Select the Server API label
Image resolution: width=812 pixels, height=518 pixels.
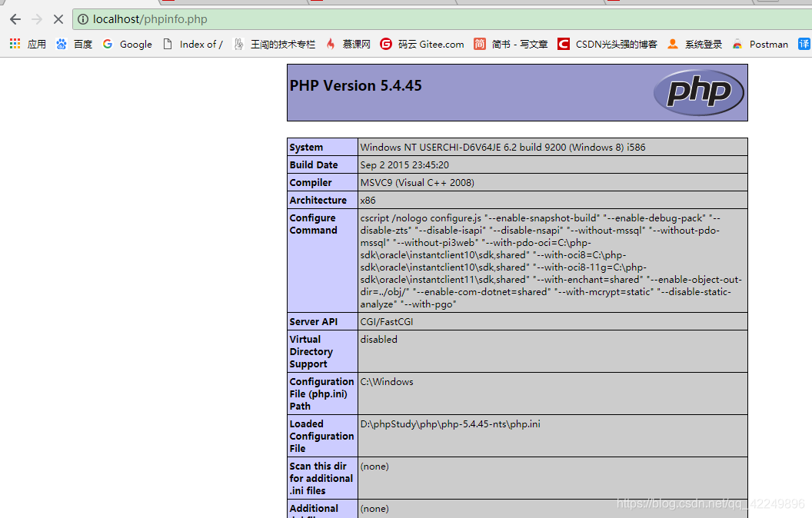click(x=313, y=321)
